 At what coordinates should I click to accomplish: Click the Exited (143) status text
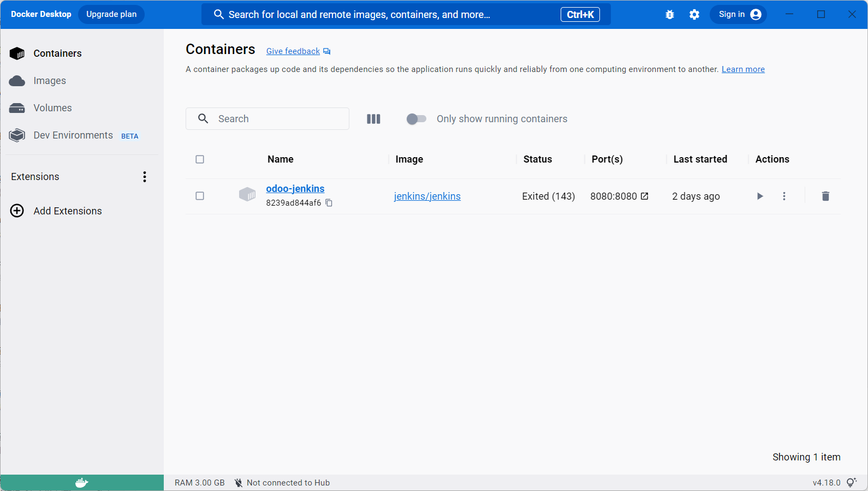549,196
